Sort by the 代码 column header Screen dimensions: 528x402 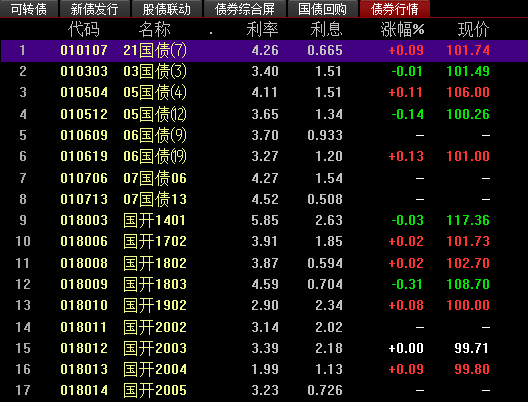[84, 29]
